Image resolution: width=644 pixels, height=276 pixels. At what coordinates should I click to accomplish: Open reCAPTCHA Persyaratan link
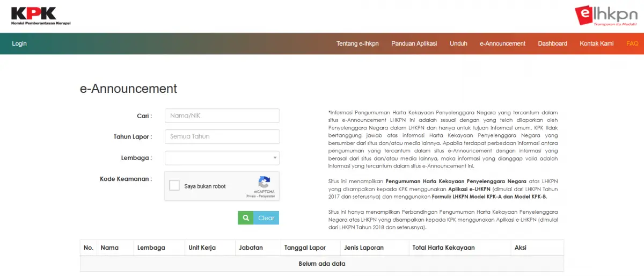pyautogui.click(x=267, y=197)
